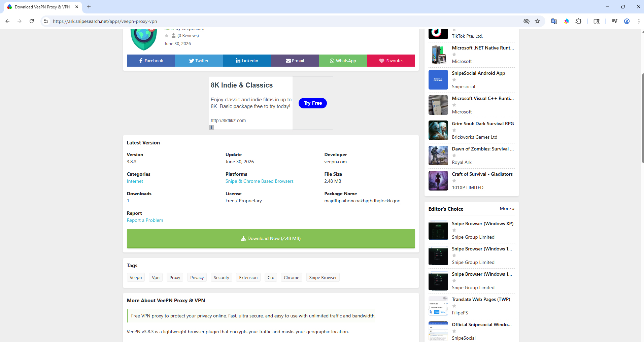The height and width of the screenshot is (342, 644).
Task: Click Grim Soul: Dark Survival RPG title
Action: pyautogui.click(x=483, y=124)
